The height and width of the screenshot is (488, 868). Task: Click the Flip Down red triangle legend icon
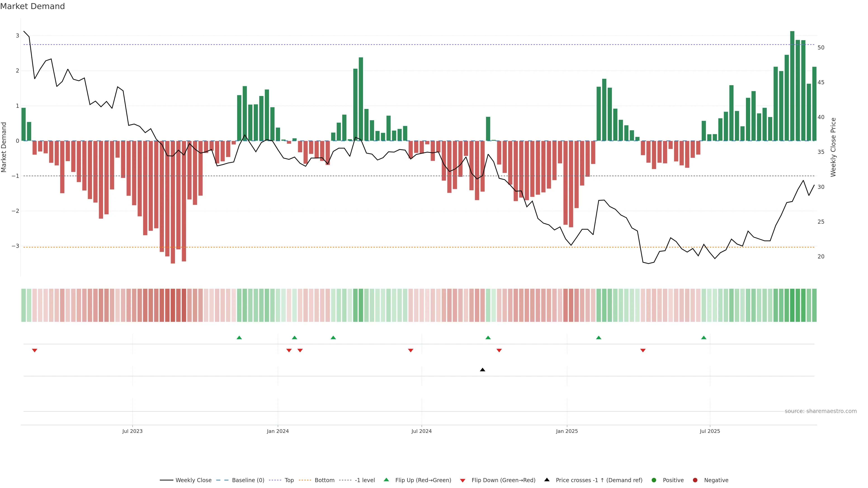click(x=463, y=480)
